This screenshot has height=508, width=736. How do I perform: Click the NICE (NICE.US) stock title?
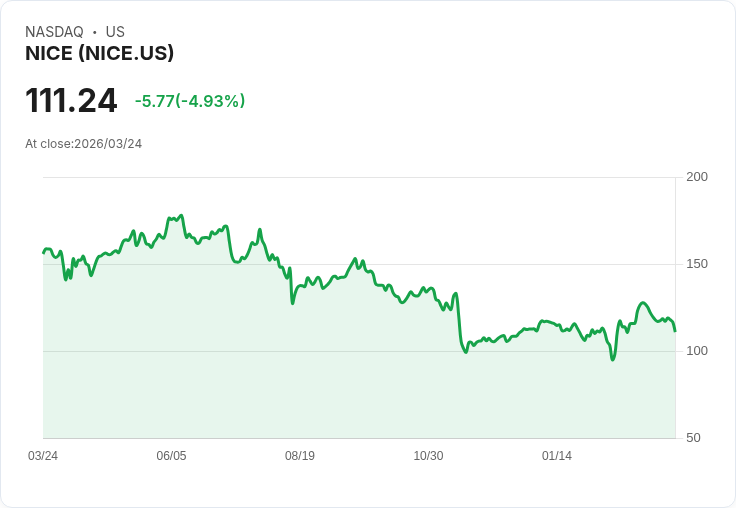click(x=100, y=53)
